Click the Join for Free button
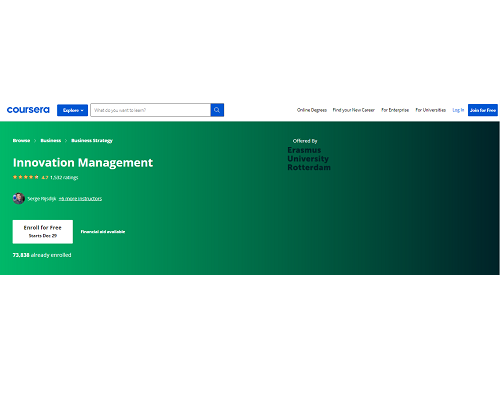 (483, 110)
